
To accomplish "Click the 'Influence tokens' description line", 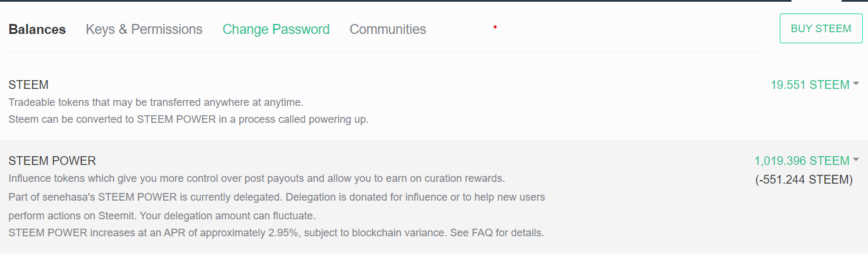I will 256,178.
